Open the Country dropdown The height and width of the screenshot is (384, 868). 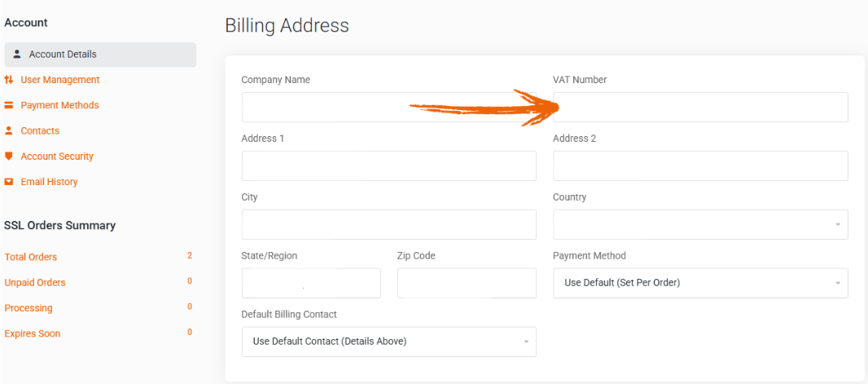(700, 224)
